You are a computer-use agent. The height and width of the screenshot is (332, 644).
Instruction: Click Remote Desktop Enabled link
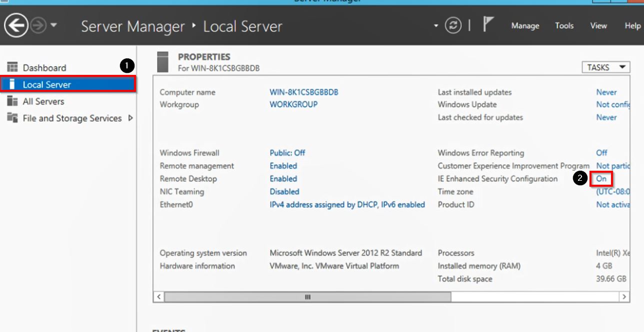point(283,179)
